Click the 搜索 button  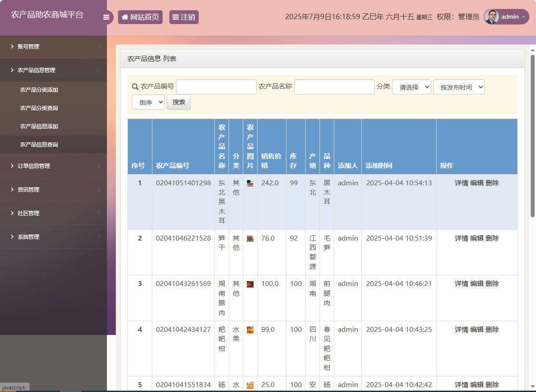pos(179,102)
